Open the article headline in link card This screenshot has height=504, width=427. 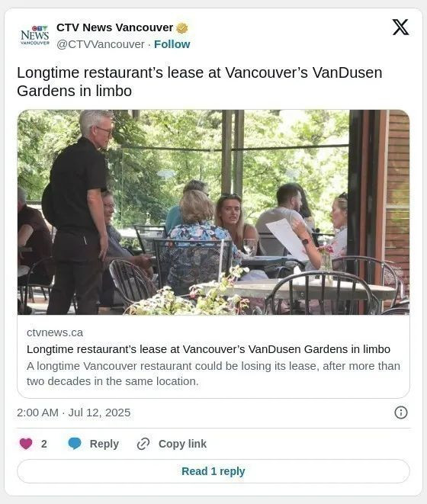[208, 349]
